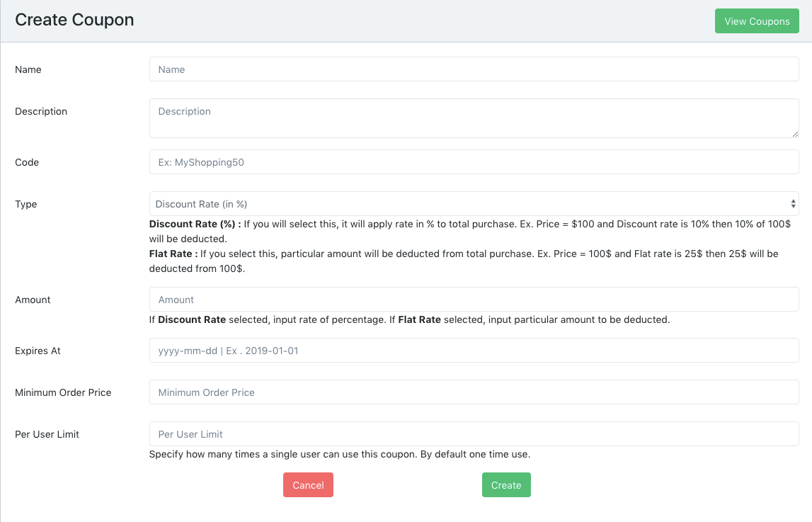Select the coupon Code field

click(474, 162)
